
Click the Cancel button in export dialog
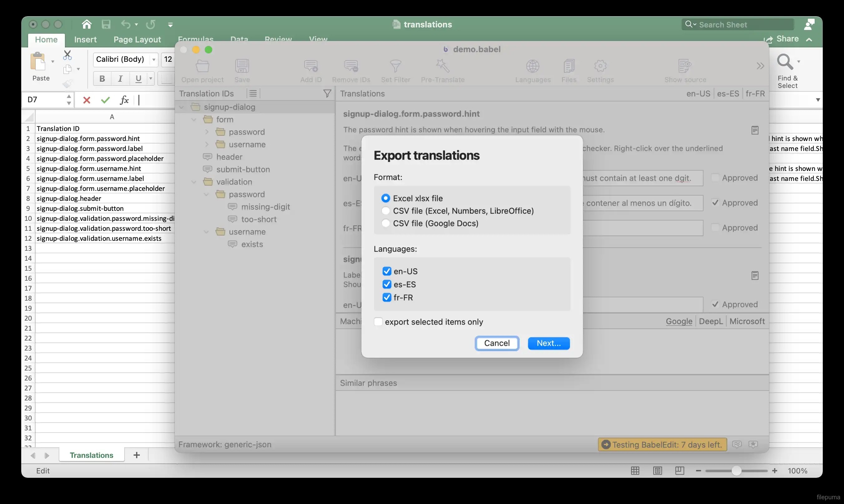coord(497,343)
